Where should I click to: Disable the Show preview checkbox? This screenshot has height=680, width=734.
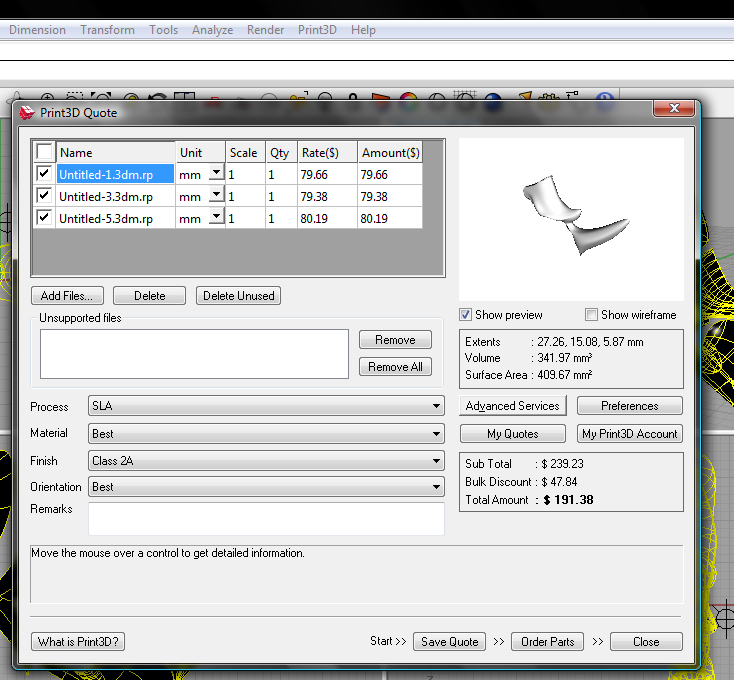pos(465,314)
